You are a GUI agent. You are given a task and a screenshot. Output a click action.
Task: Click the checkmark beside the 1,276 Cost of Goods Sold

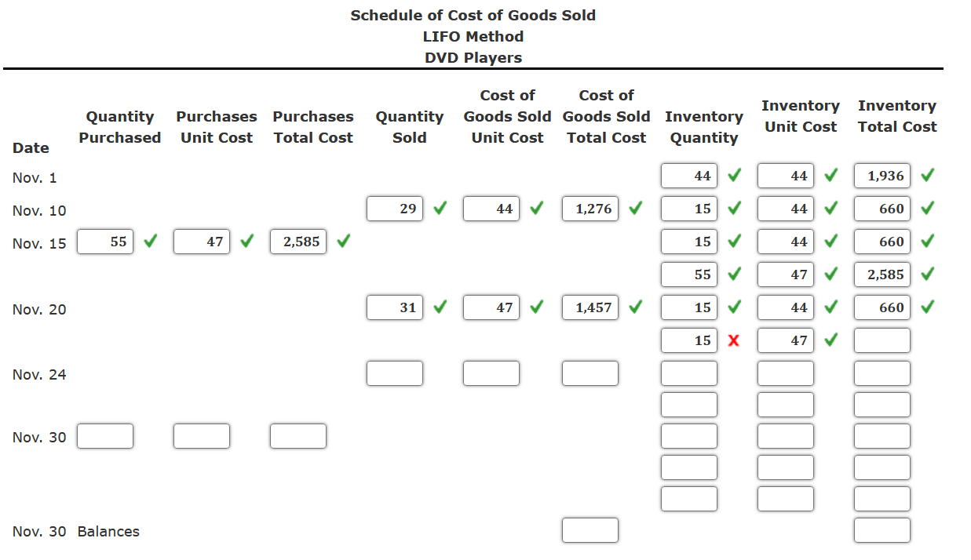coord(637,209)
